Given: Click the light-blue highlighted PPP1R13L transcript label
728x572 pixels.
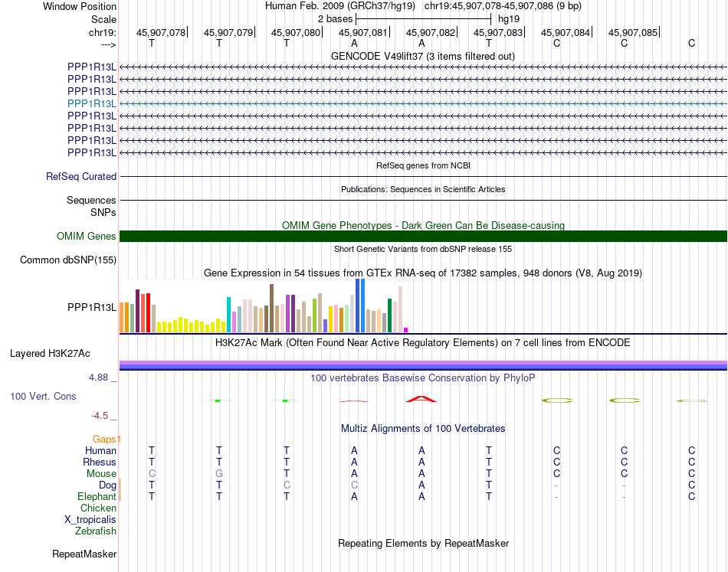Looking at the screenshot, I should tap(92, 103).
